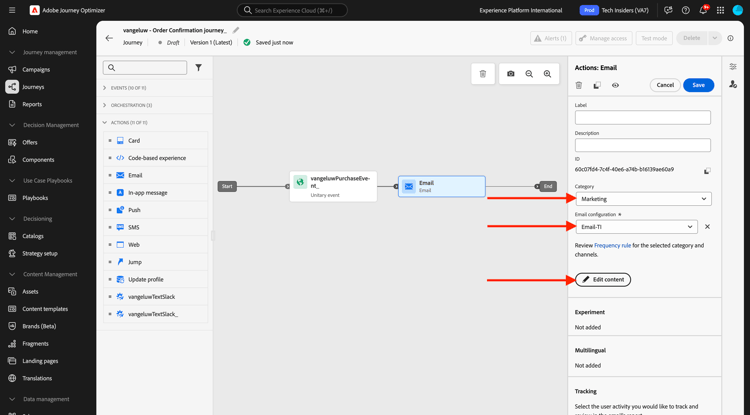Image resolution: width=750 pixels, height=415 pixels.
Task: Select the Update profile action
Action: point(156,279)
